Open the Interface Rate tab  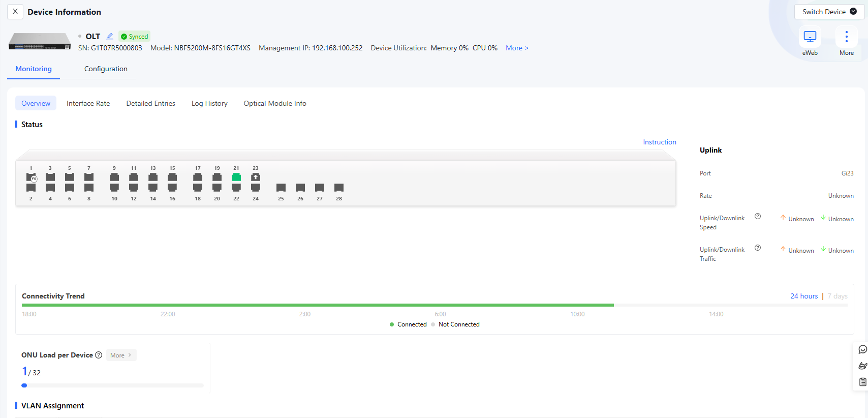(x=88, y=103)
